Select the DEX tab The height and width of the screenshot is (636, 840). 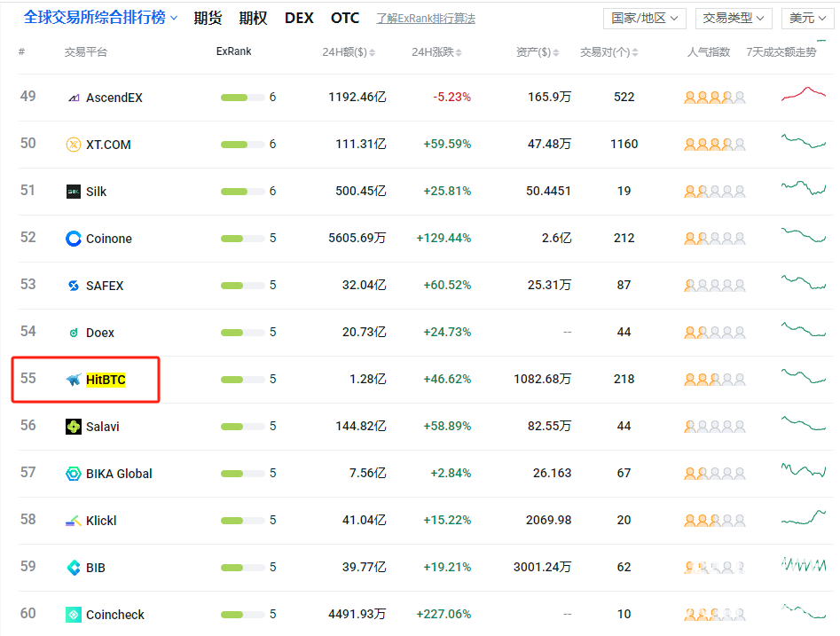point(299,18)
